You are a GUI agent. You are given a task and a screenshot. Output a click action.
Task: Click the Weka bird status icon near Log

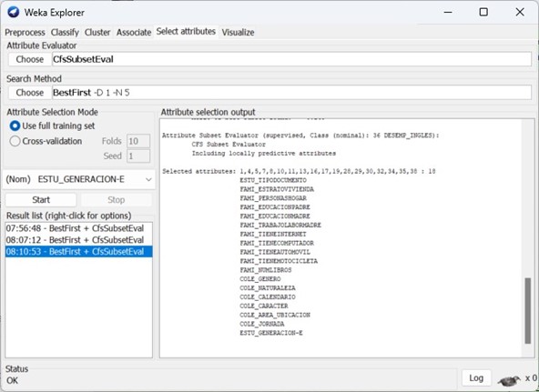click(509, 379)
